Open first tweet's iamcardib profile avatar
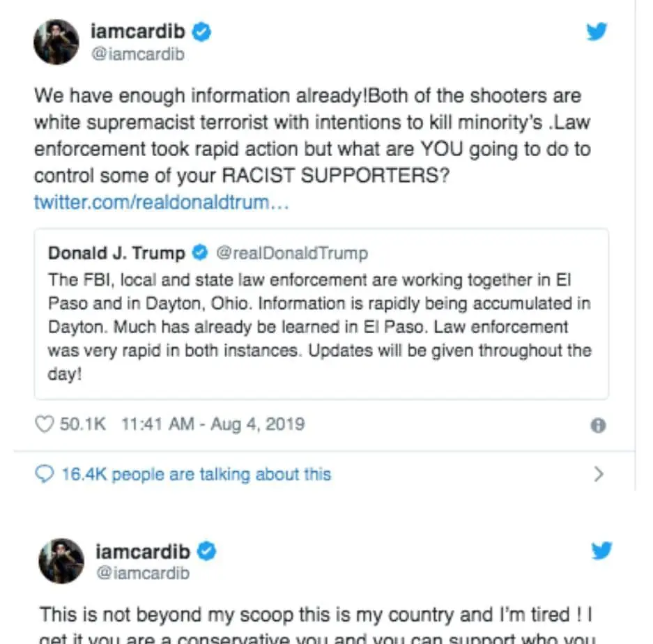The width and height of the screenshot is (653, 644). pyautogui.click(x=56, y=42)
